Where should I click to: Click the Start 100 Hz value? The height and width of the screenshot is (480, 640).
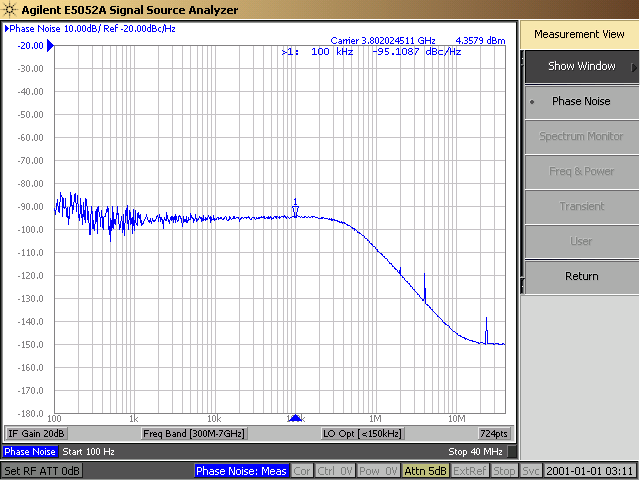[88, 452]
